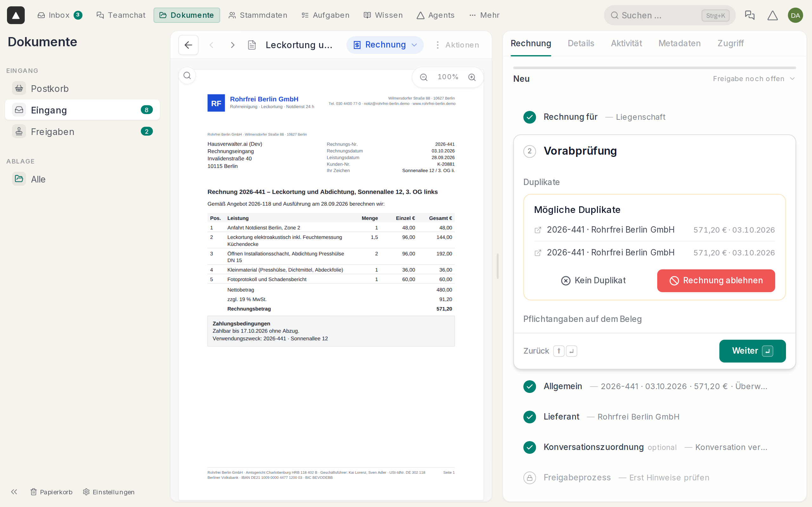Zoom out the document preview
Screen dimensions: 812x507
click(424, 77)
